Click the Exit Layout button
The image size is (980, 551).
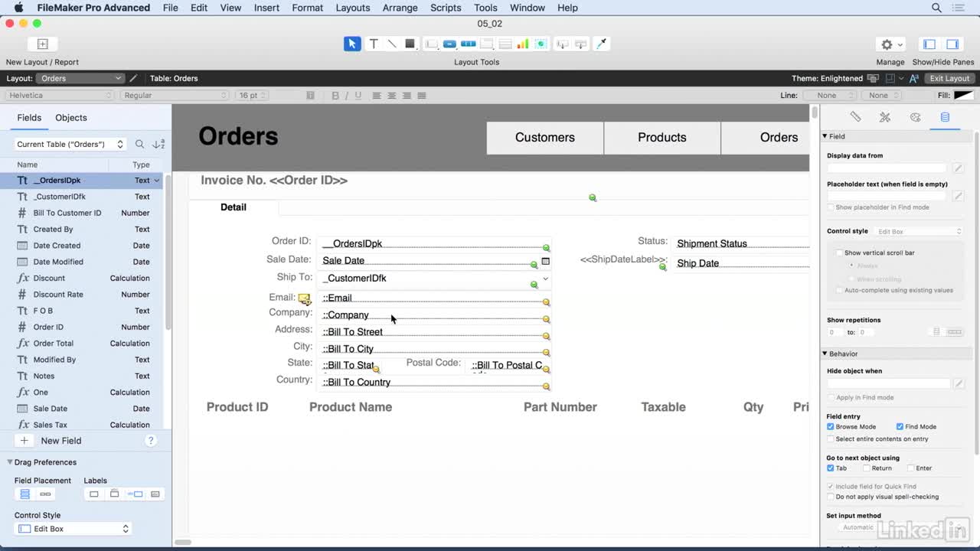tap(949, 78)
